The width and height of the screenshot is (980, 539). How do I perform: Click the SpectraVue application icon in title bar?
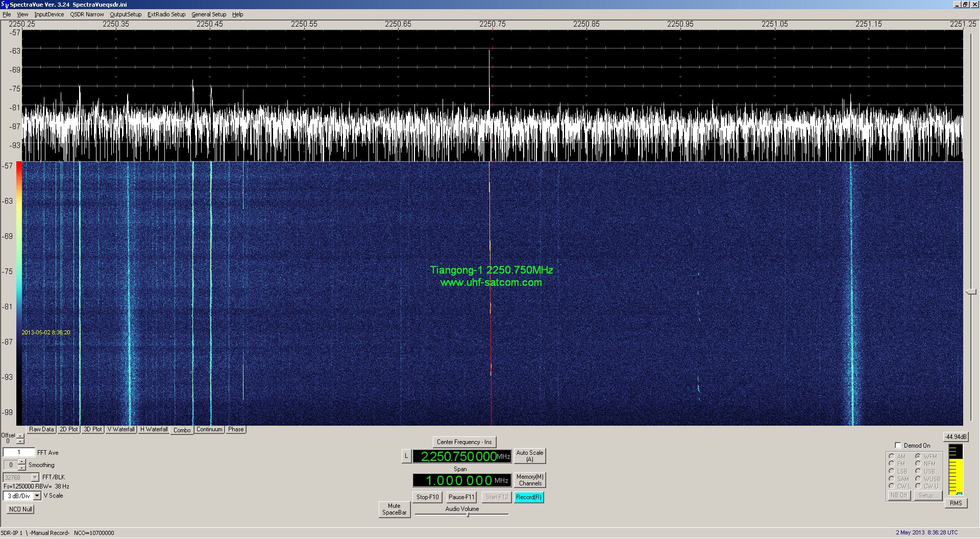coord(5,5)
